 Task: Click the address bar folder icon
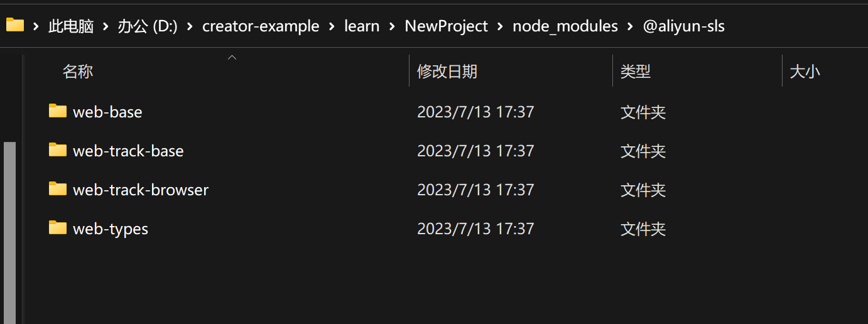pos(14,26)
